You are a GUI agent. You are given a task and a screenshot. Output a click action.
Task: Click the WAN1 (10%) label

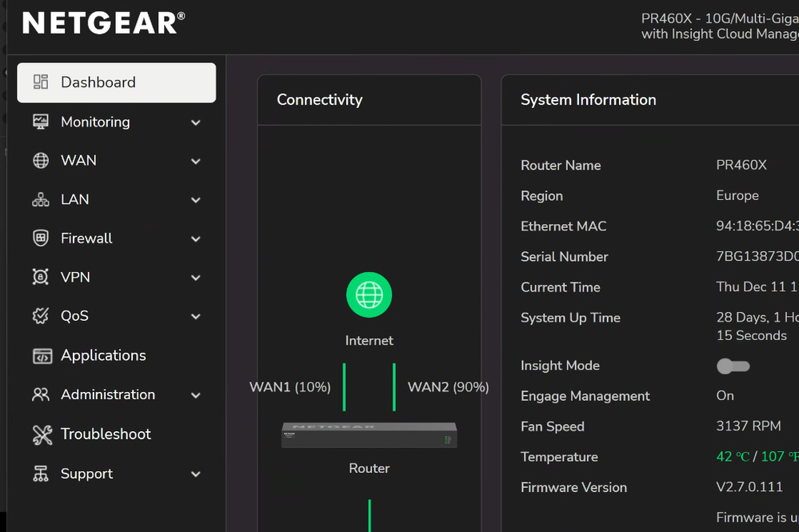click(290, 387)
